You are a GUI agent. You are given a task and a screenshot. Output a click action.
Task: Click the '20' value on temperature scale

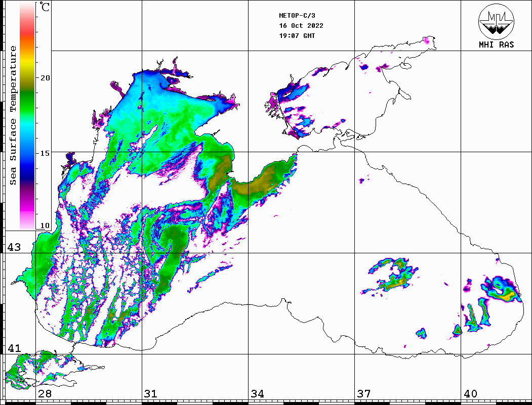pyautogui.click(x=45, y=78)
